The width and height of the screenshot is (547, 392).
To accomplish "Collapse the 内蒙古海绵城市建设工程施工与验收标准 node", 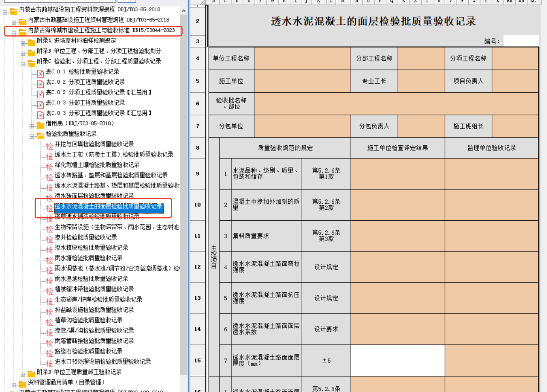I will click(x=14, y=33).
